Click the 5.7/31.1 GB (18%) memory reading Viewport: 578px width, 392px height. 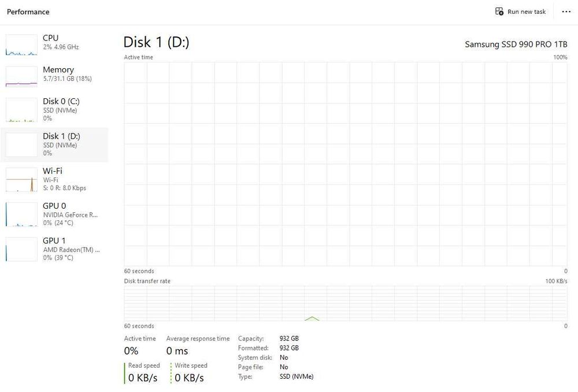tap(68, 79)
